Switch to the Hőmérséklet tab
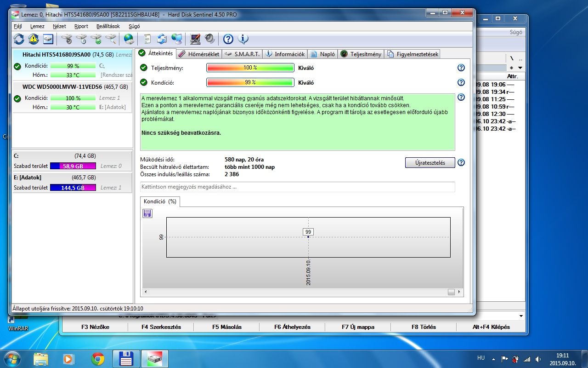Viewport: 588px width, 368px height. (x=198, y=54)
